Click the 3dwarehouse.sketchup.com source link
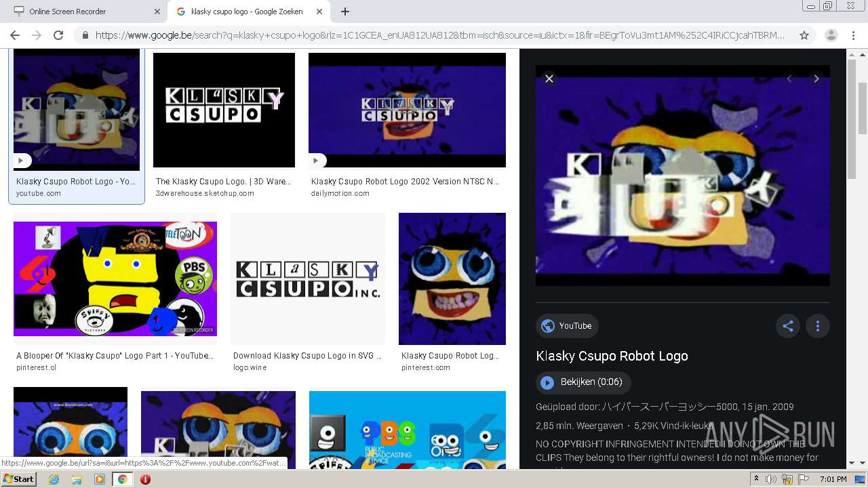Viewport: 868px width, 488px height. tap(205, 193)
